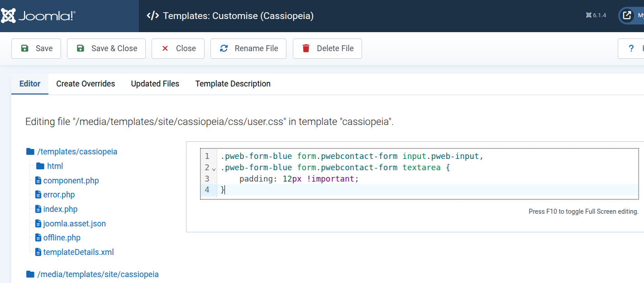Viewport: 644px width, 283px height.
Task: Click the file icon beside index.php
Action: coord(38,209)
